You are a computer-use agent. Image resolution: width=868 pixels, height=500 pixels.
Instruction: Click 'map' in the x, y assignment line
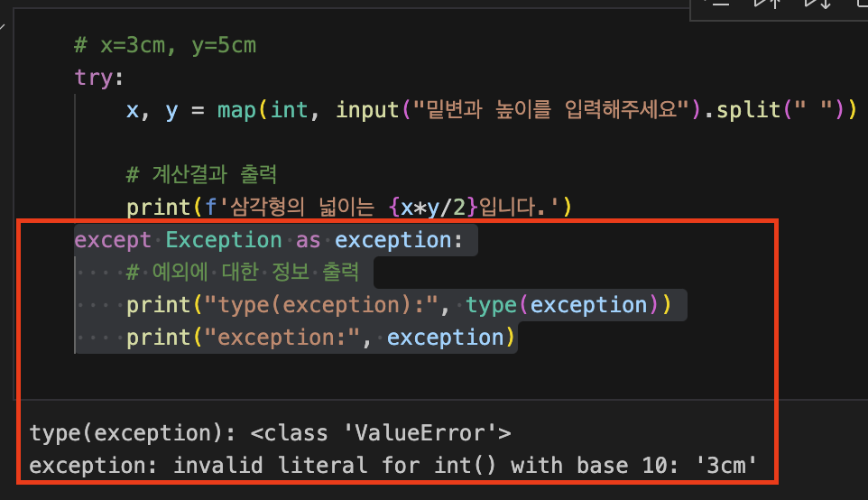(x=236, y=110)
